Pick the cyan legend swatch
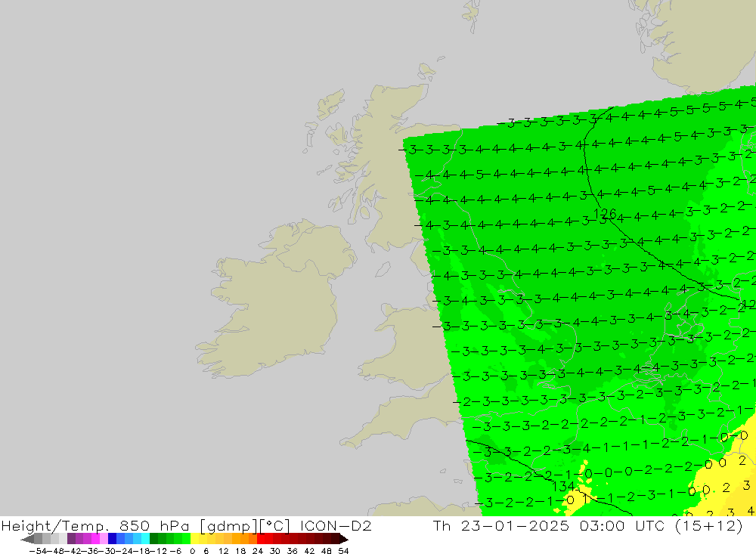 (x=146, y=539)
